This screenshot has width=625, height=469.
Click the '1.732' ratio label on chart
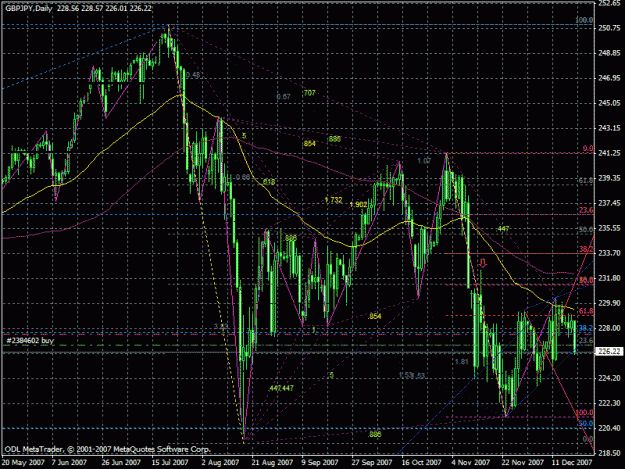pyautogui.click(x=333, y=200)
